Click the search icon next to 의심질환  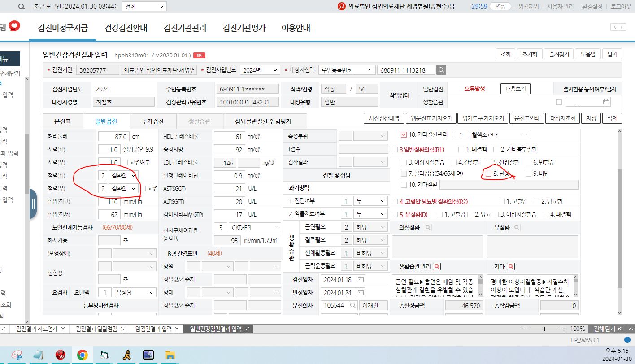coord(427,228)
